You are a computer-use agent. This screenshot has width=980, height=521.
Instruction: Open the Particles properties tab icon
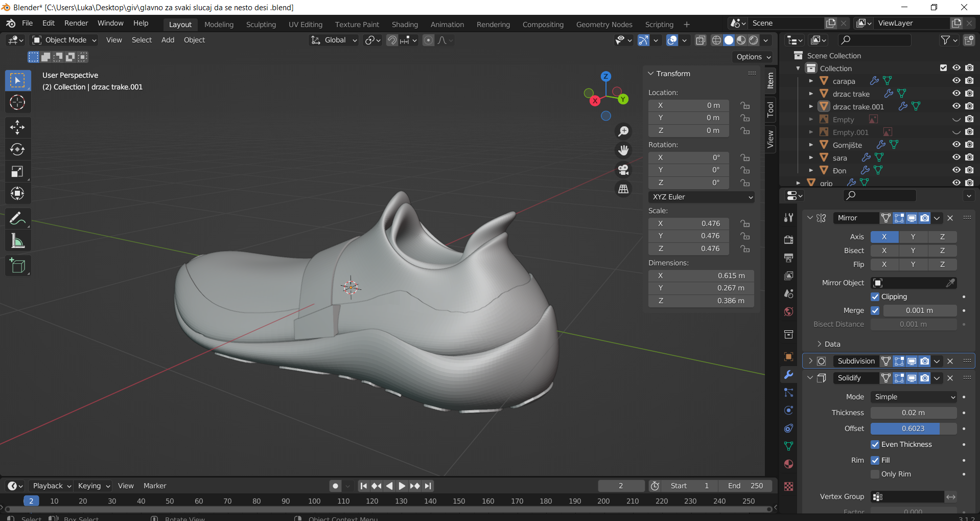point(789,393)
